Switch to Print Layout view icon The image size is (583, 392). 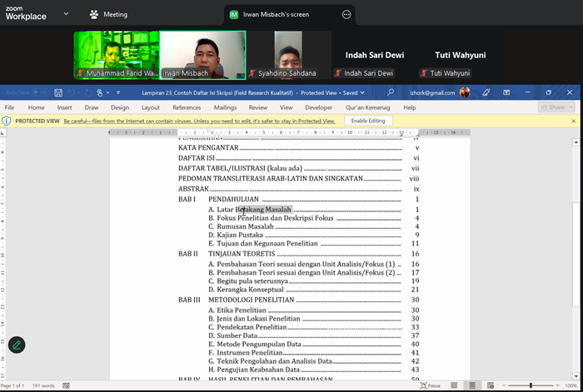[472, 385]
